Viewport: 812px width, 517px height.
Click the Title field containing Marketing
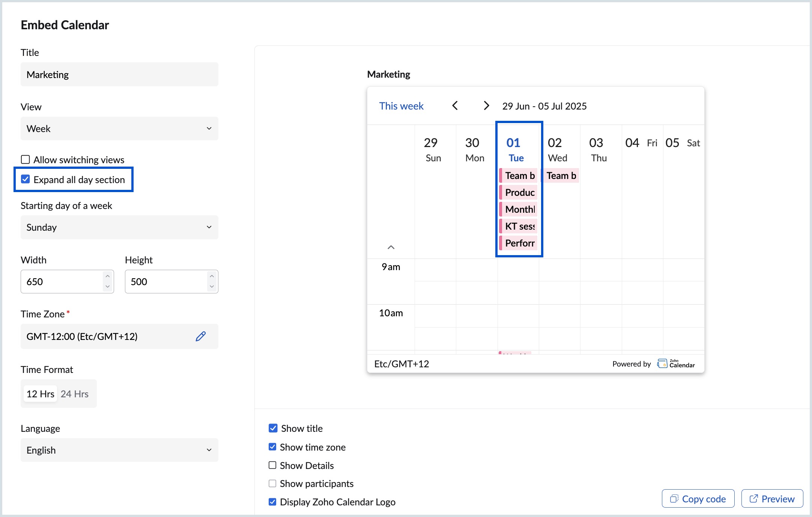pos(119,75)
